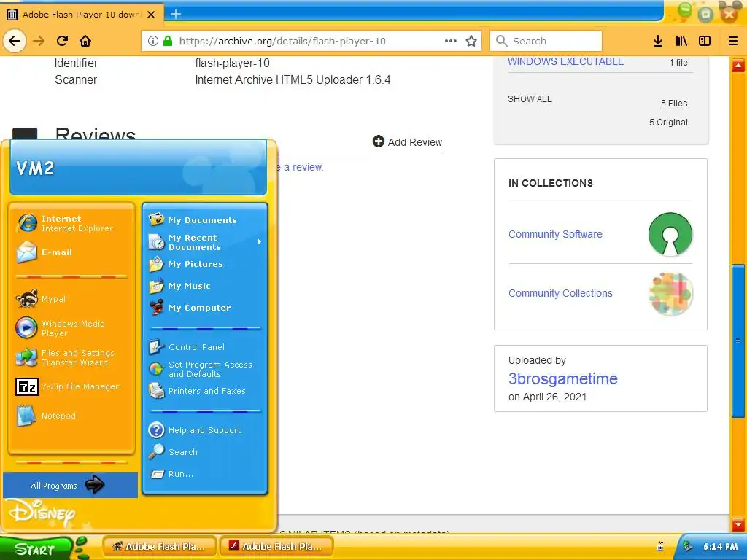
Task: Click the taskbar clock 6:14 PM
Action: coord(720,547)
